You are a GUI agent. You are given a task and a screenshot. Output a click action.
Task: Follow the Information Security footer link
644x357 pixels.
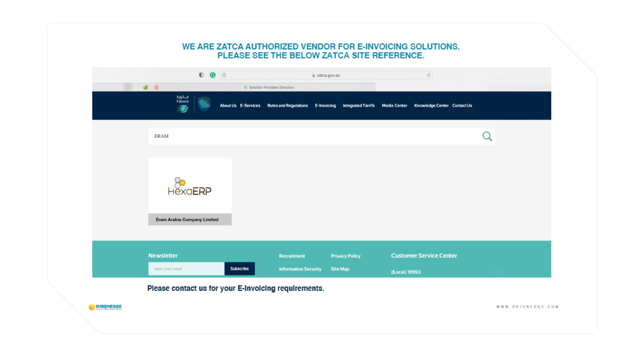[300, 269]
